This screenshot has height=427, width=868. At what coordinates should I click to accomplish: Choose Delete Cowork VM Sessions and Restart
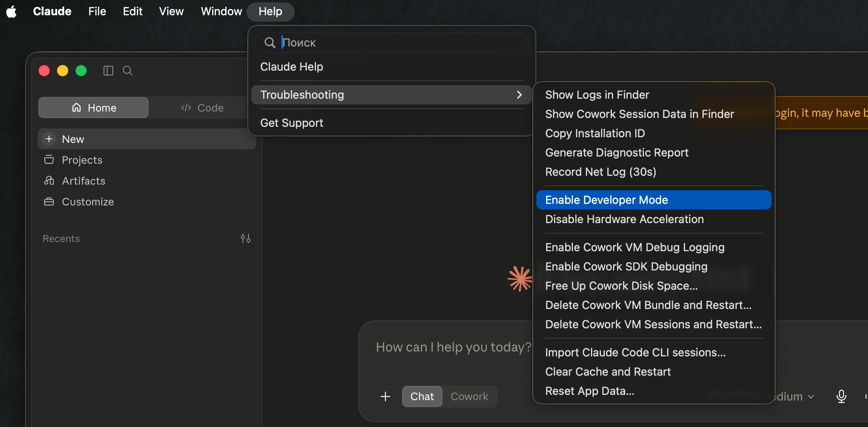tap(654, 324)
